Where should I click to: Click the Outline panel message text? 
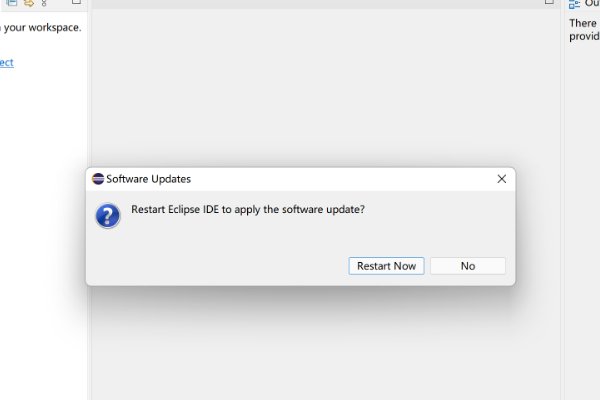pyautogui.click(x=584, y=29)
